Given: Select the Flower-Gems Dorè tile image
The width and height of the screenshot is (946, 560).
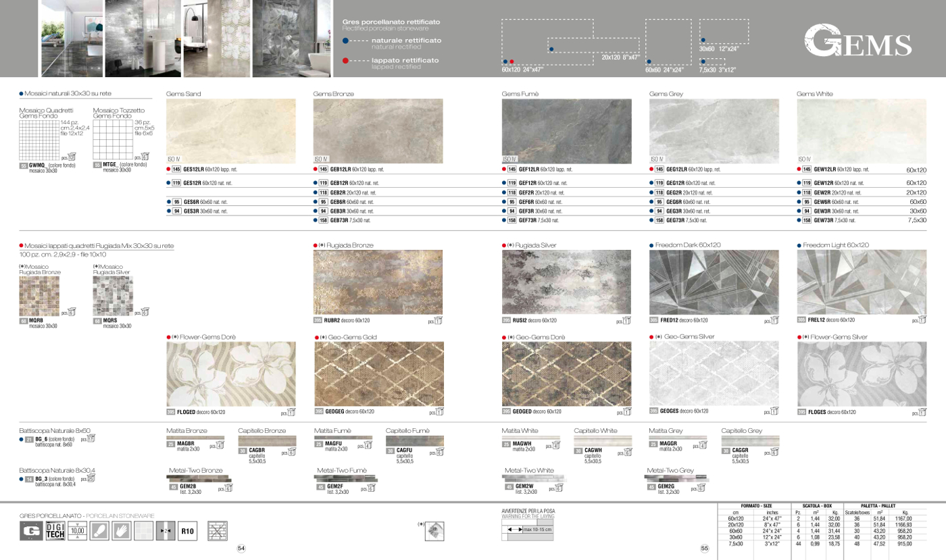Looking at the screenshot, I should 231,374.
